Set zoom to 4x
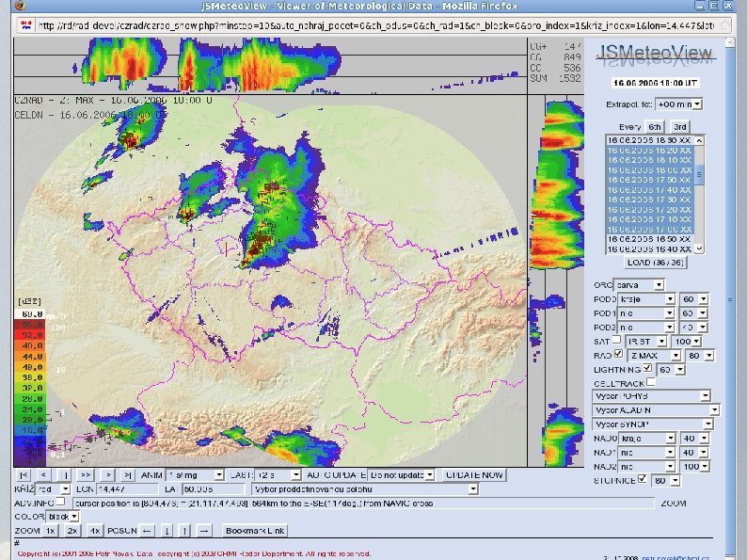Image resolution: width=747 pixels, height=560 pixels. (x=94, y=531)
